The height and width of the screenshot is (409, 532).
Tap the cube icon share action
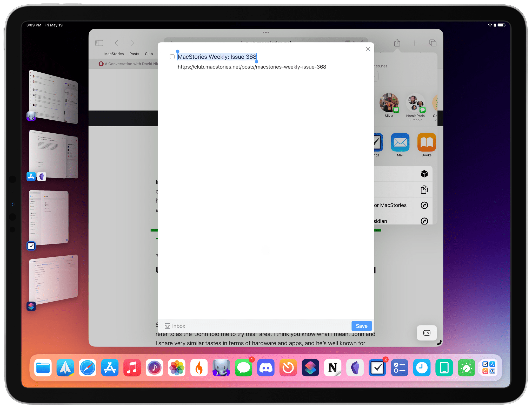424,174
